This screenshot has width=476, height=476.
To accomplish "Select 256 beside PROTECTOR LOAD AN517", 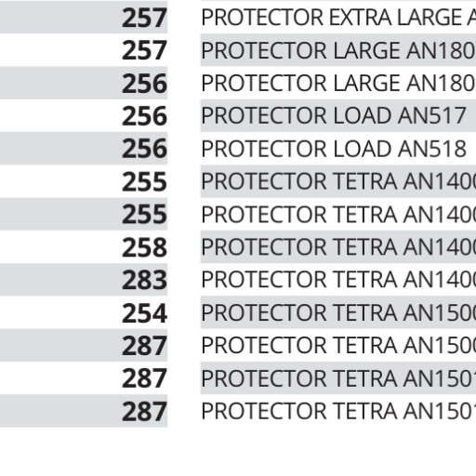I will pyautogui.click(x=144, y=116).
